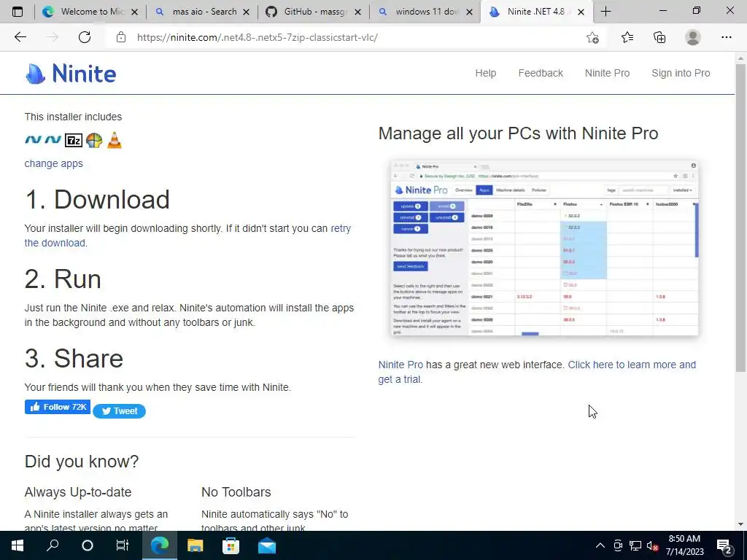
Task: Open the network icon in the system tray
Action: pyautogui.click(x=635, y=545)
